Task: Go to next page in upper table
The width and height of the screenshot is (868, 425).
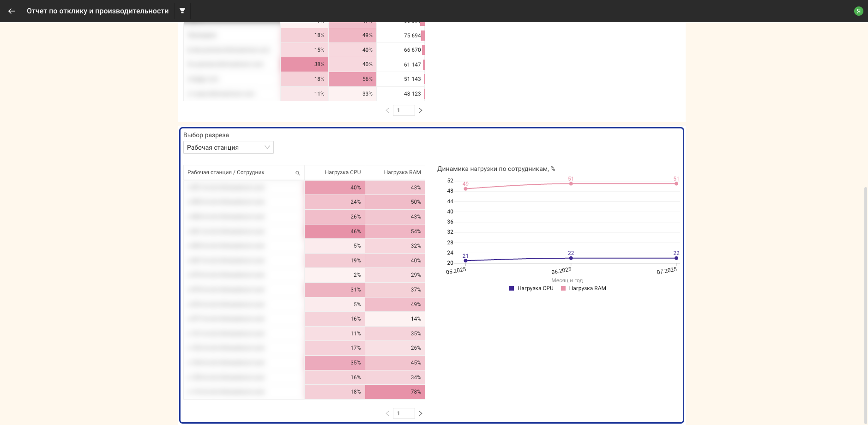Action: (421, 110)
